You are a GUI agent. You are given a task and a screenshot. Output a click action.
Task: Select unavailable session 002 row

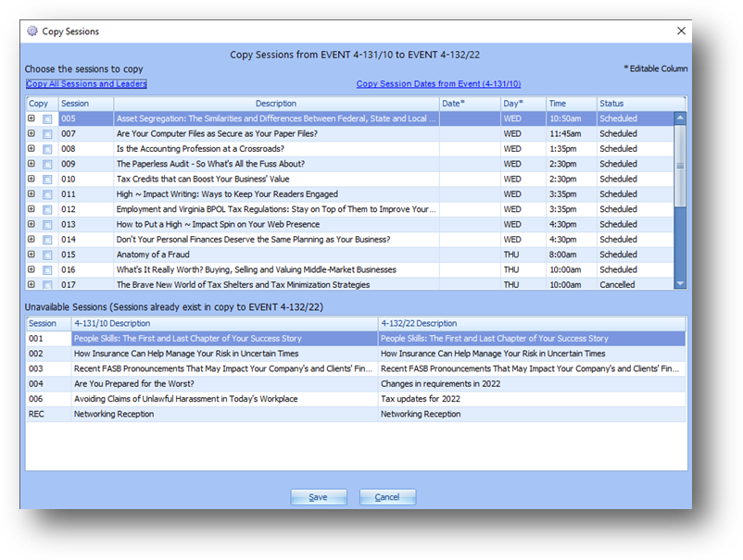356,354
